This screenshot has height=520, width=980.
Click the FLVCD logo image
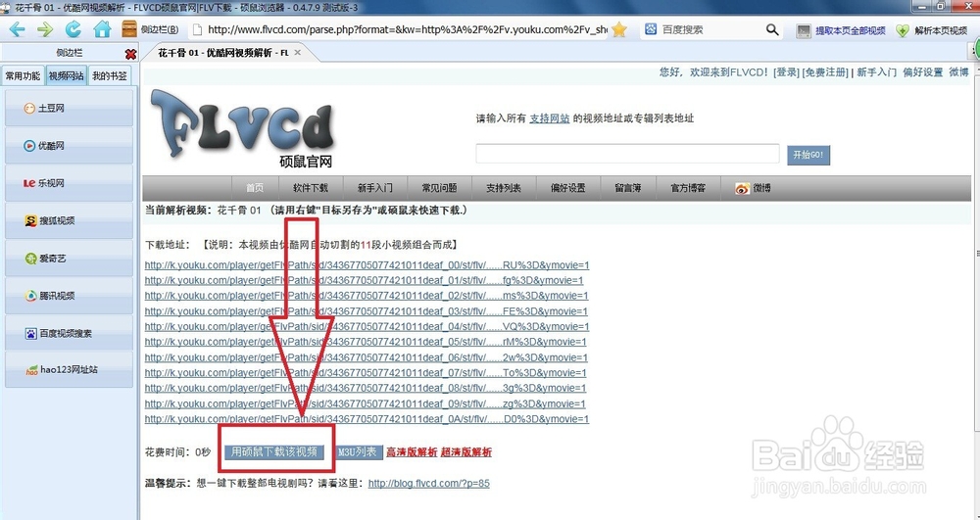[x=242, y=129]
